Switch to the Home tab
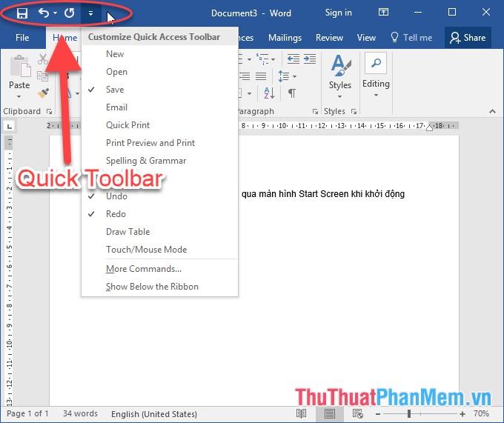Image resolution: width=504 pixels, height=423 pixels. [x=64, y=38]
